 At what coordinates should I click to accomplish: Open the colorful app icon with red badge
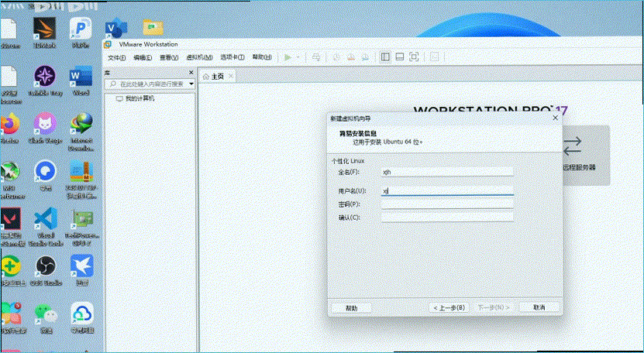(x=11, y=317)
